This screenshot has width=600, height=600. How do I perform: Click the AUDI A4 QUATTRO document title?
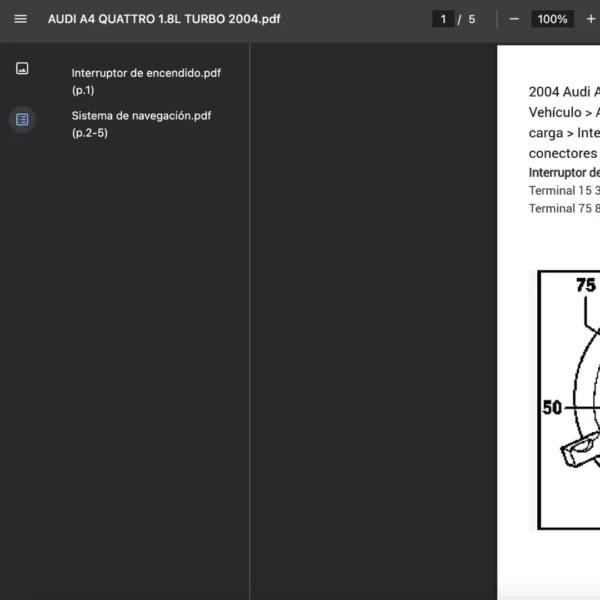click(164, 19)
